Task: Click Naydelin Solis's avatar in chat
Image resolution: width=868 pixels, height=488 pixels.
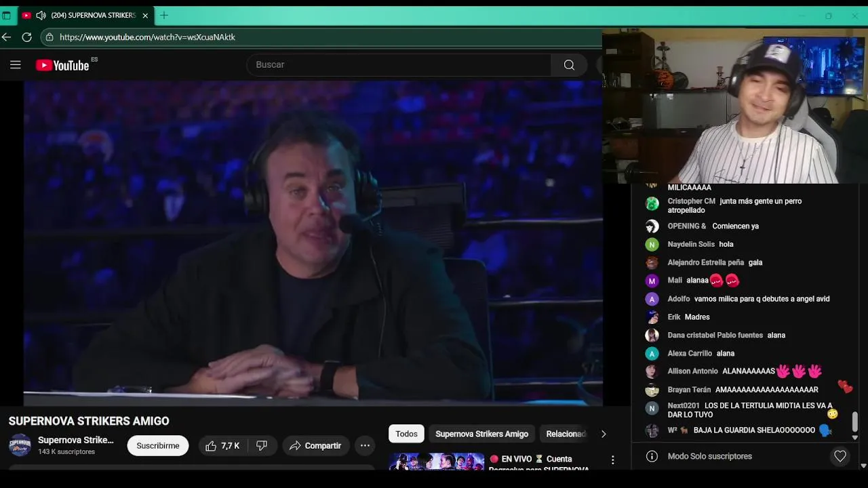Action: (x=652, y=245)
